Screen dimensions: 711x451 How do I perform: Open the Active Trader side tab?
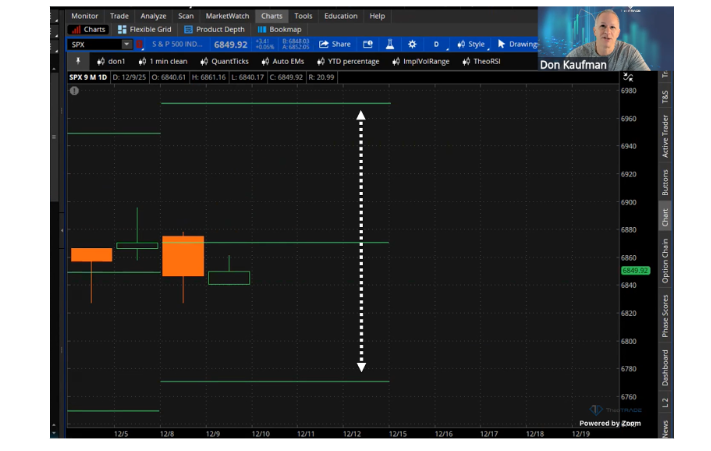[665, 136]
